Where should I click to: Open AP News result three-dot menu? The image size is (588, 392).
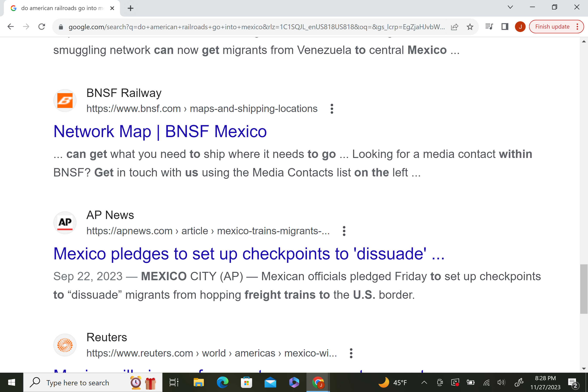pos(344,231)
